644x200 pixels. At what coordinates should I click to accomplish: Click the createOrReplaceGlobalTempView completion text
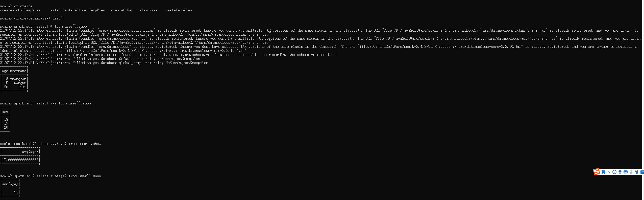pyautogui.click(x=76, y=10)
